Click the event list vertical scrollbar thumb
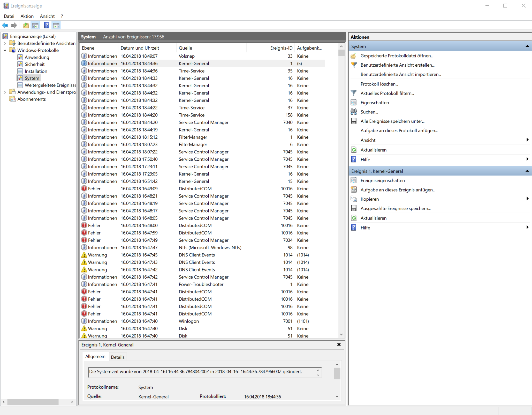 (341, 53)
